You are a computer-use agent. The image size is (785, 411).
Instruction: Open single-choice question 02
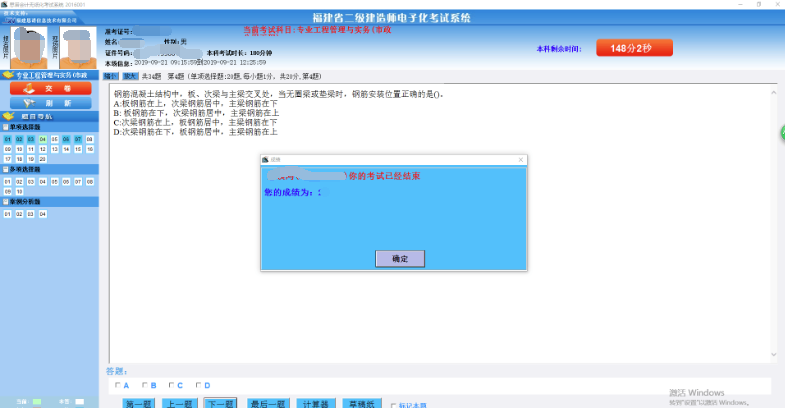click(19, 139)
